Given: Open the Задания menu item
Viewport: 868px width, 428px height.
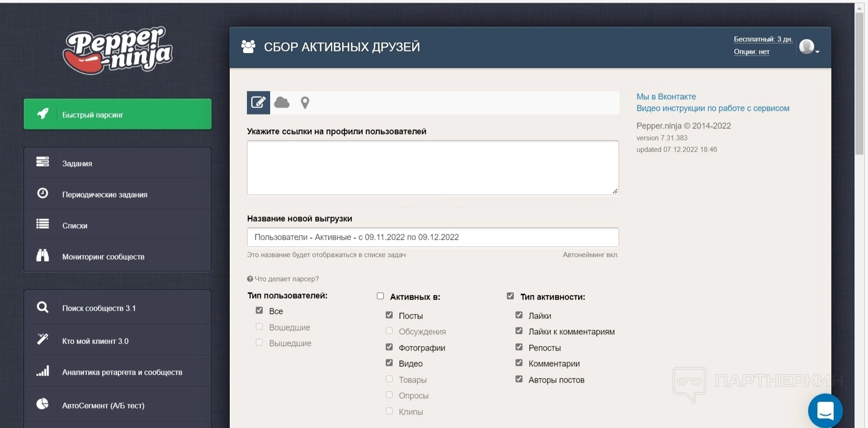Looking at the screenshot, I should pyautogui.click(x=117, y=163).
